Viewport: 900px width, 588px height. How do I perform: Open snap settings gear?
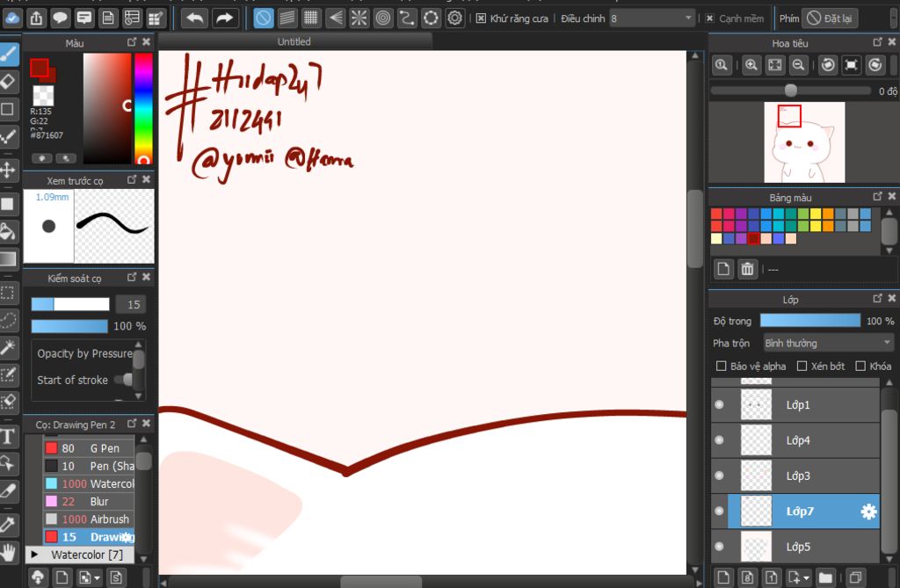[x=455, y=18]
